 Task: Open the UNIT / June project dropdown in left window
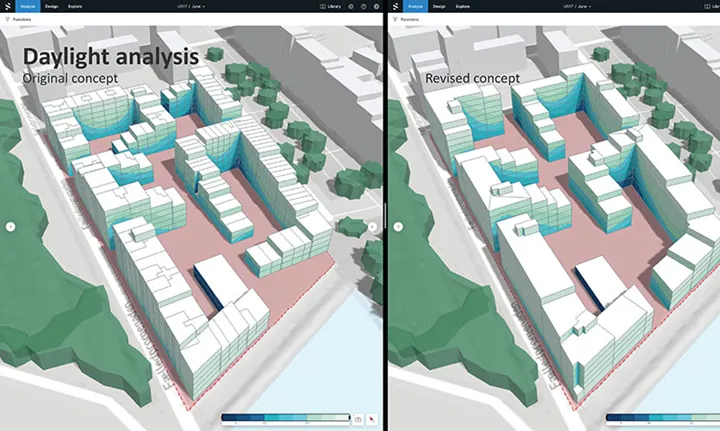tap(191, 6)
